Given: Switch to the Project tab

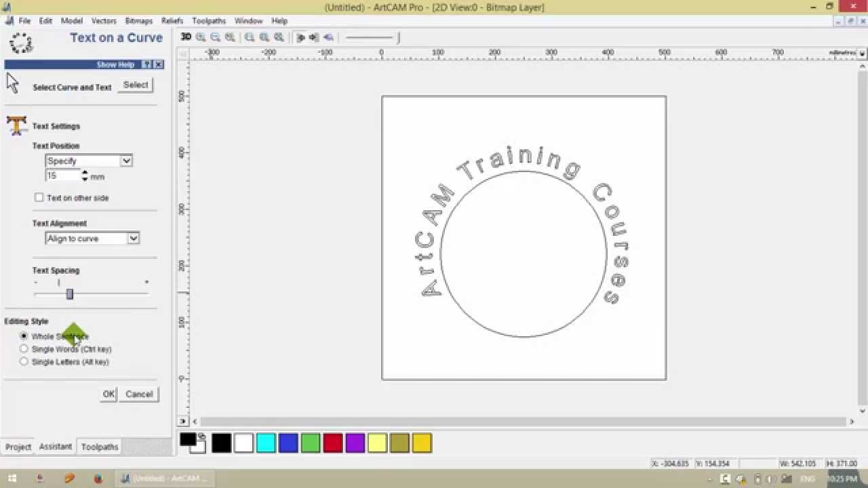Looking at the screenshot, I should click(18, 447).
